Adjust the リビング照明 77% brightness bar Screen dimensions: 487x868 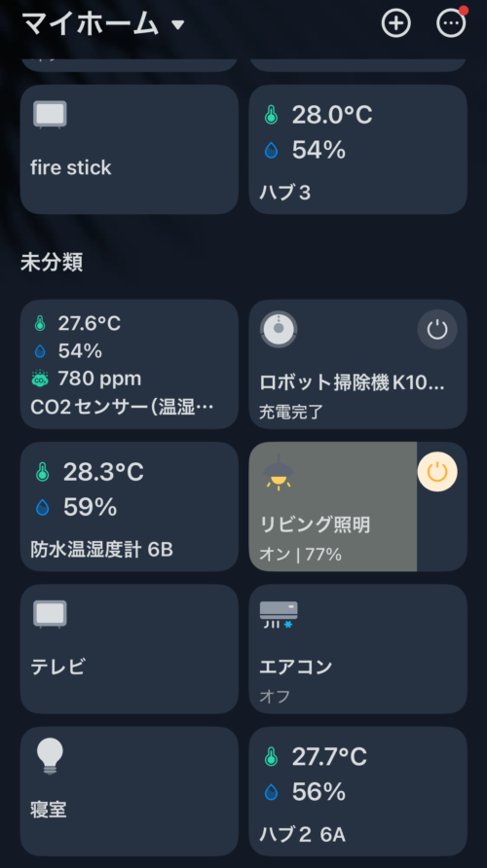coord(333,507)
